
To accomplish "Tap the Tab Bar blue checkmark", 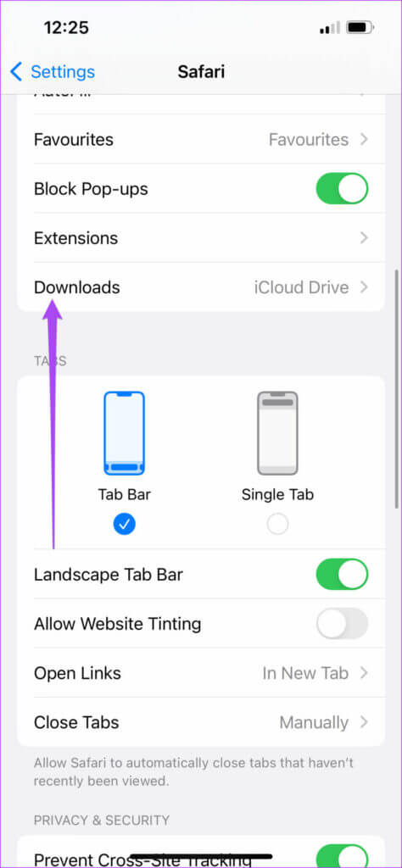I will [125, 524].
